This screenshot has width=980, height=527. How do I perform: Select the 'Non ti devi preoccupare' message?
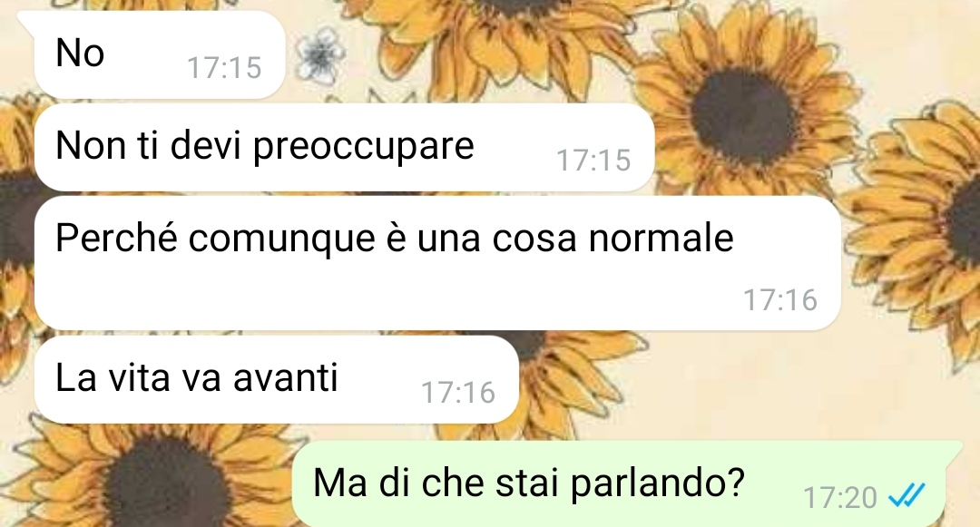pyautogui.click(x=345, y=147)
